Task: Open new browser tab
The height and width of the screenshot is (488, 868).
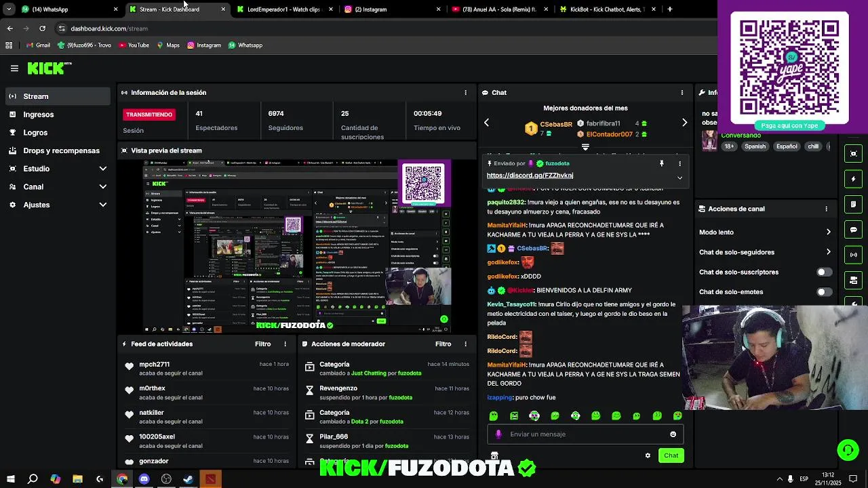Action: click(x=669, y=9)
